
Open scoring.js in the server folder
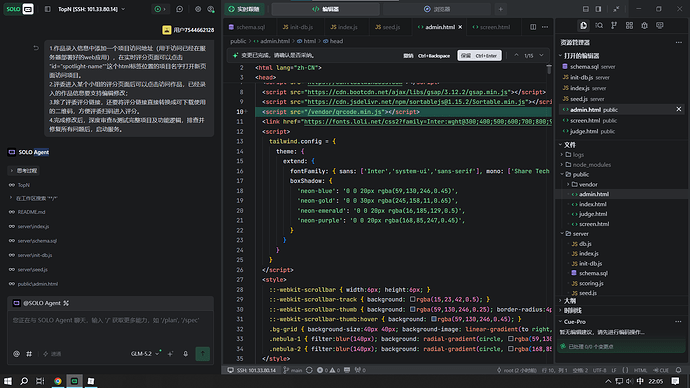591,283
